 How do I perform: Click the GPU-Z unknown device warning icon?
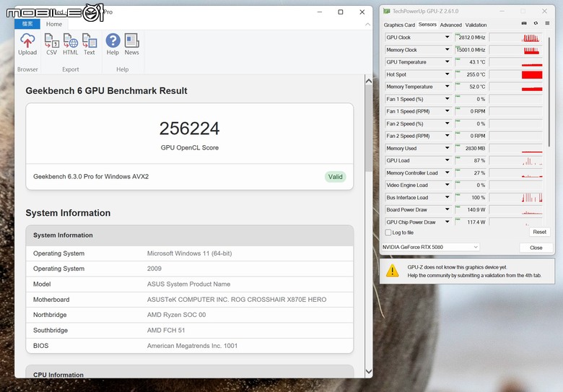[393, 271]
